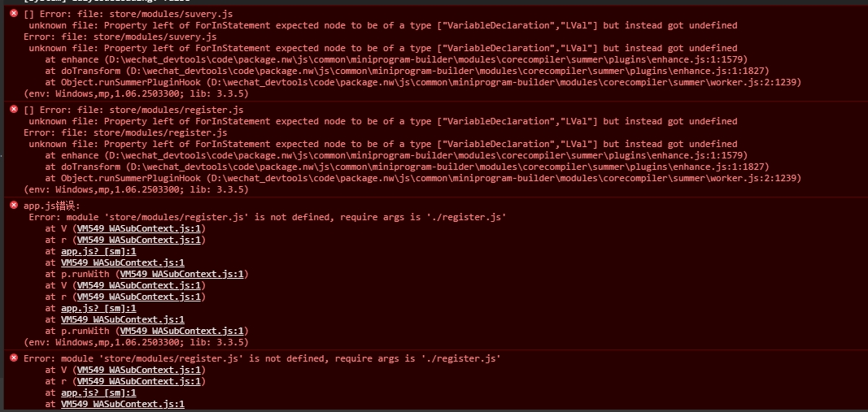
Task: Open the 'at V' link in the last error entry
Action: point(139,370)
